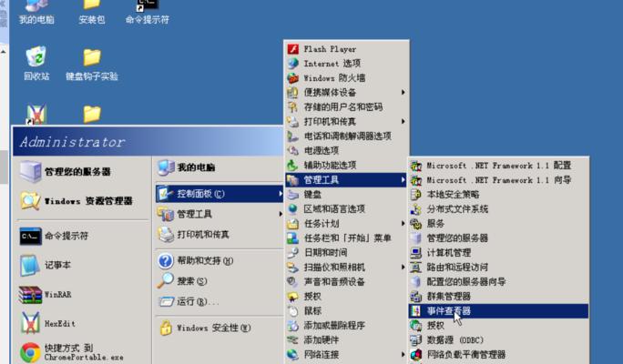Open the 键盘钩子实验 desktop folder
The image size is (623, 364).
tap(92, 57)
